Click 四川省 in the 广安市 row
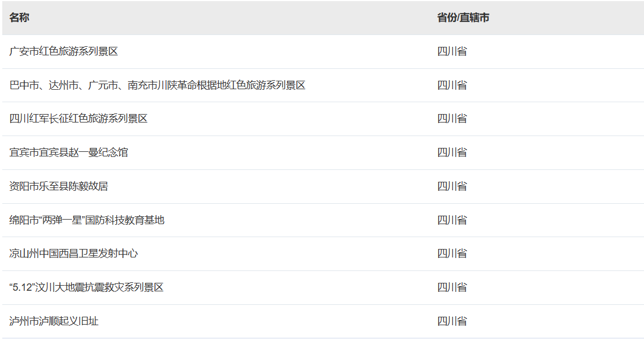This screenshot has height=341, width=644. (x=452, y=51)
